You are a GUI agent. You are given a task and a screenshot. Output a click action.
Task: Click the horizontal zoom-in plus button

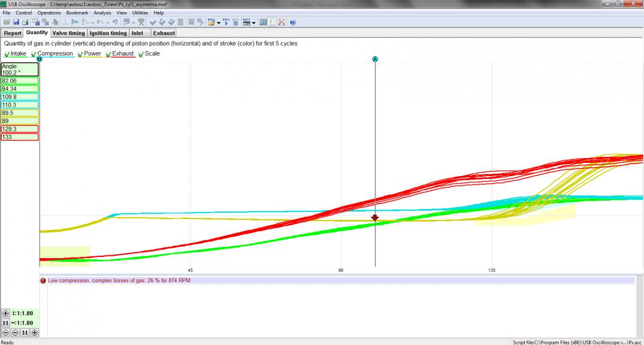coord(35,332)
